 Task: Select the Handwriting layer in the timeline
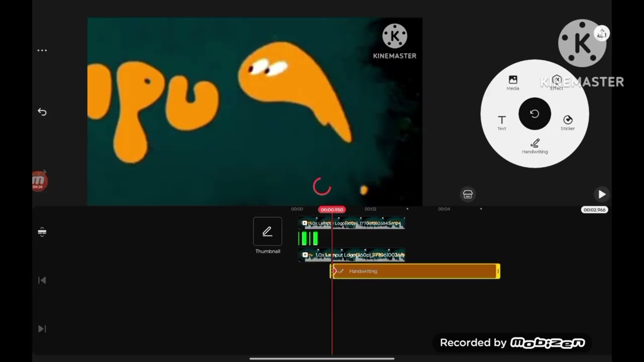pos(415,271)
